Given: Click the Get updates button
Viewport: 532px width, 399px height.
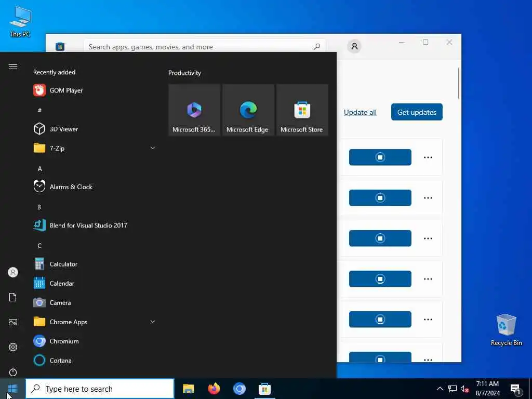Looking at the screenshot, I should (417, 112).
